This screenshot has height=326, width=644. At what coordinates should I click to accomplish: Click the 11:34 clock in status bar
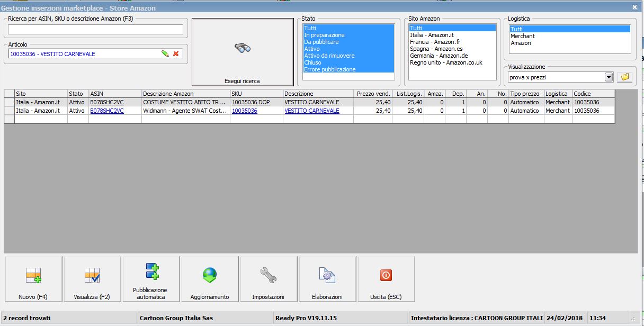597,318
